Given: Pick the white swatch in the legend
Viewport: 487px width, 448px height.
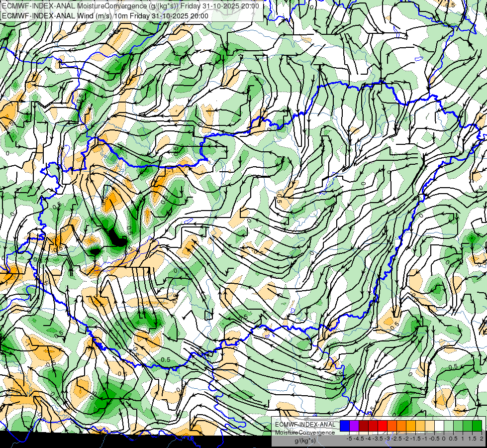Looking at the screenshot, I should click(x=439, y=426).
